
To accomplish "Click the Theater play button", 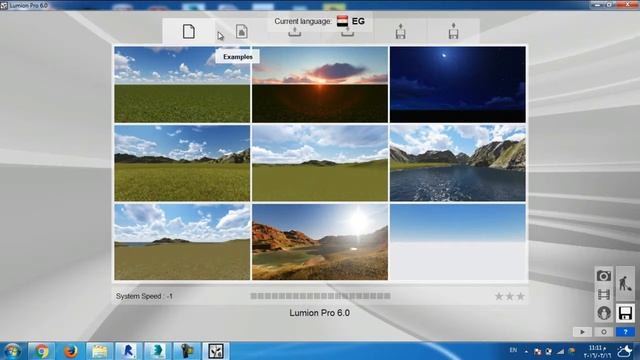I will [582, 332].
